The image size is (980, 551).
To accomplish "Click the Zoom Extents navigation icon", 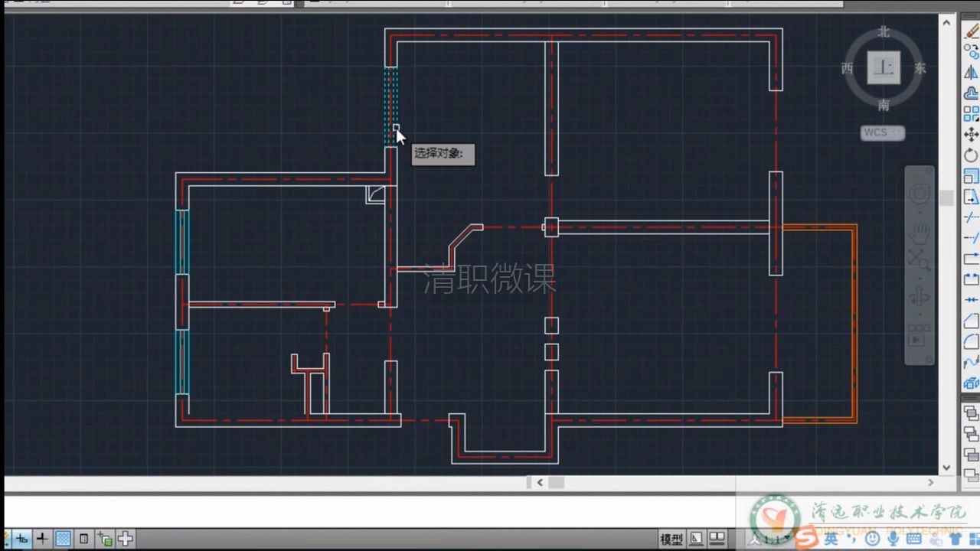I will (920, 261).
